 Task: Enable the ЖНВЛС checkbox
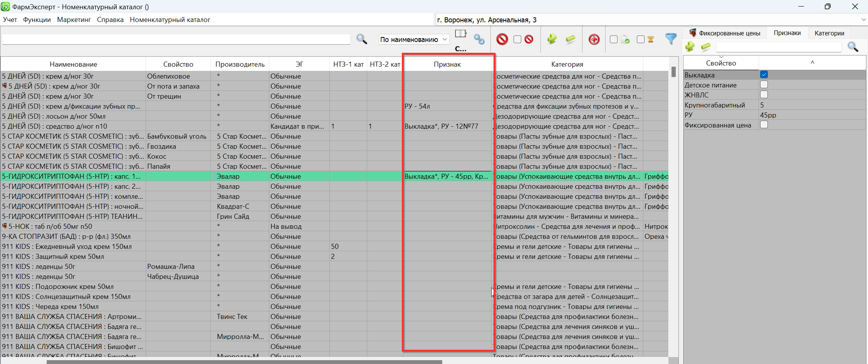click(764, 95)
